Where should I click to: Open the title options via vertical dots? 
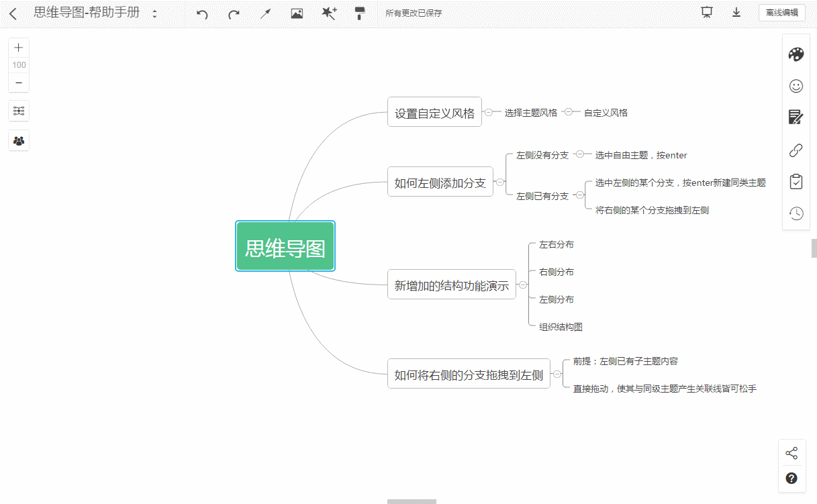point(153,13)
